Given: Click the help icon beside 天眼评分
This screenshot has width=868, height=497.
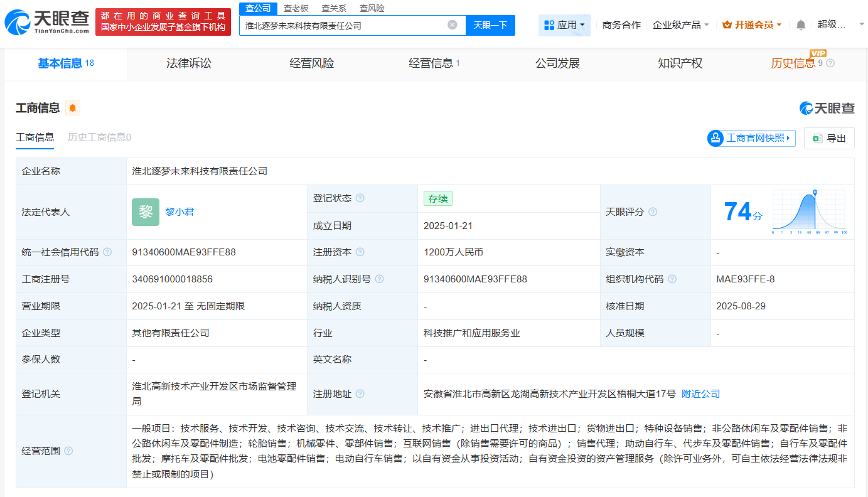Looking at the screenshot, I should [x=653, y=212].
